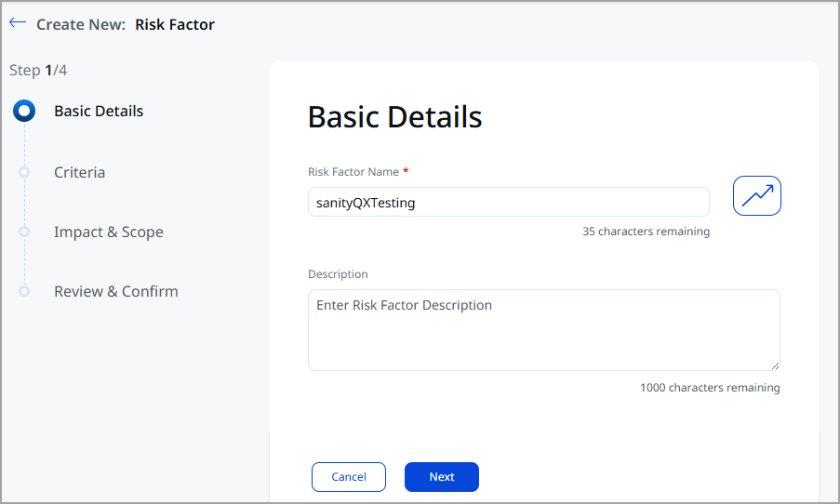Click the Basic Details form heading
This screenshot has height=504, width=840.
(x=394, y=117)
